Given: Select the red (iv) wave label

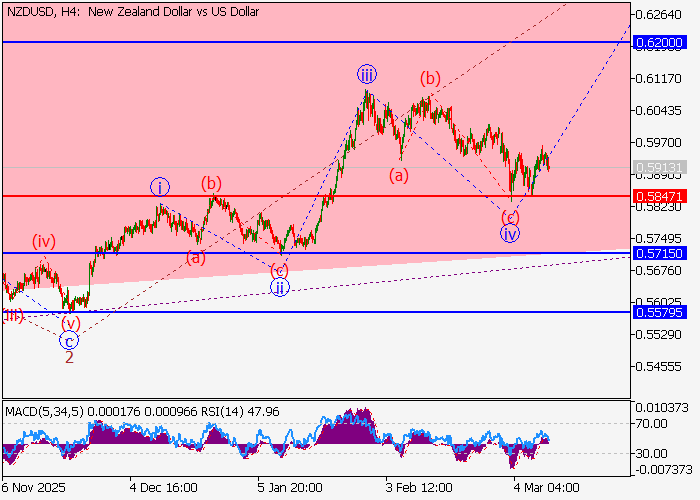Looking at the screenshot, I should pyautogui.click(x=43, y=241).
